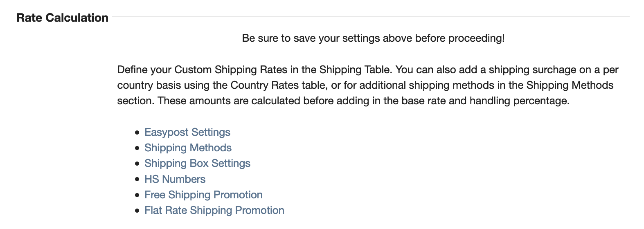Click the divider line beside Rate Calculation
This screenshot has height=229, width=644.
pos(370,17)
